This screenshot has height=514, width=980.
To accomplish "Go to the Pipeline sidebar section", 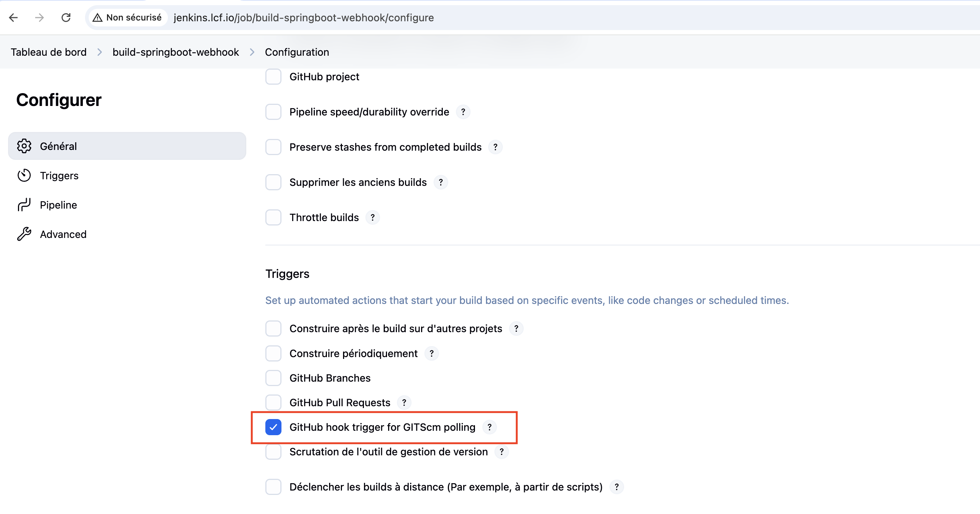I will 58,205.
